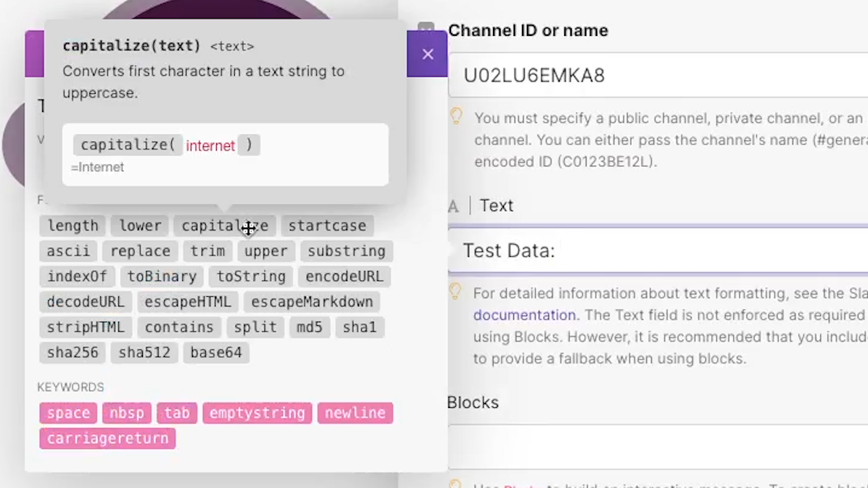This screenshot has height=488, width=868.
Task: Click the 'A' text type indicator beside Text
Action: (453, 206)
